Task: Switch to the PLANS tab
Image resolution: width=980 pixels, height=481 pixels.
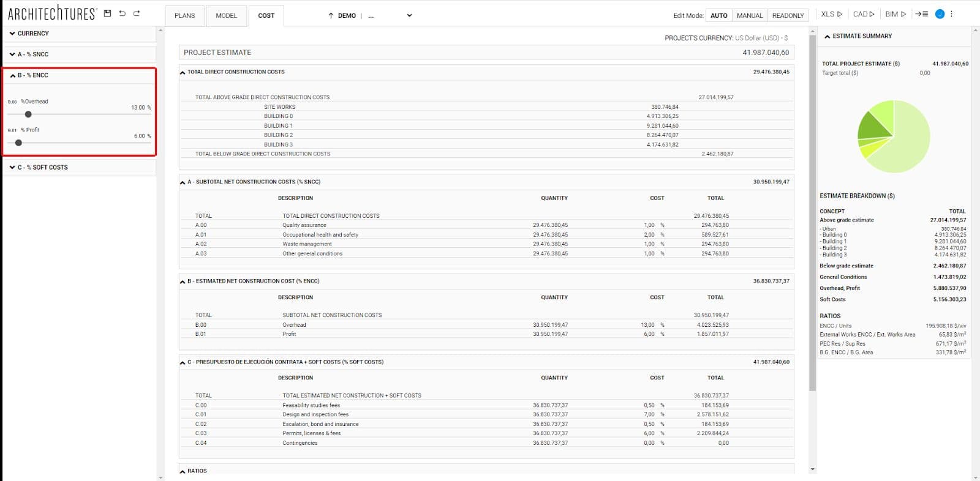Action: [x=184, y=15]
